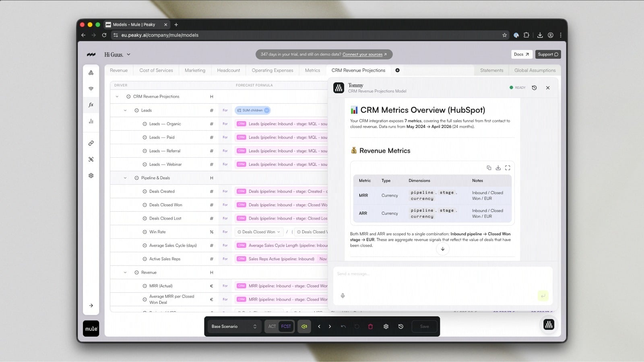Click the send message arrow button
Image resolution: width=644 pixels, height=362 pixels.
(543, 296)
